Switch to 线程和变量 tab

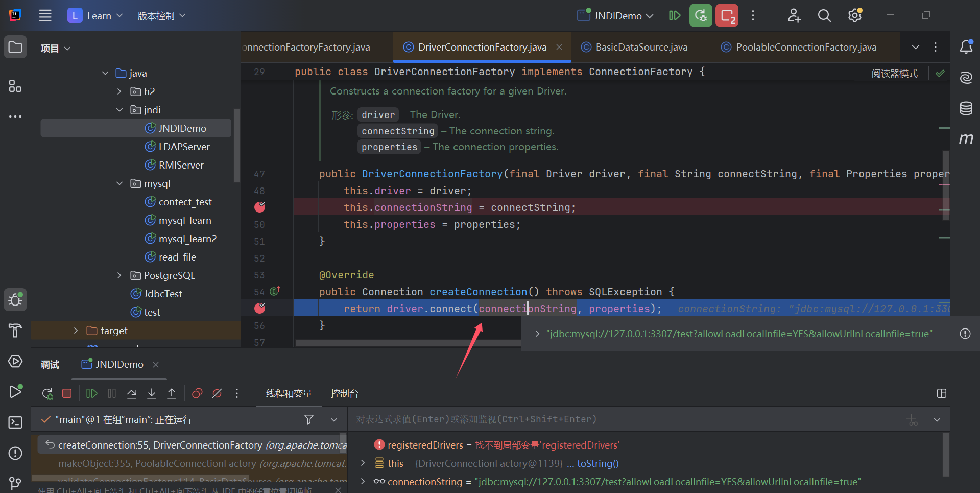[289, 393]
